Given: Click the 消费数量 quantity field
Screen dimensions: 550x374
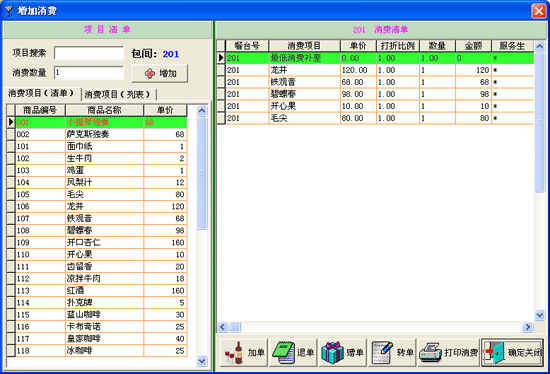Looking at the screenshot, I should coord(89,73).
